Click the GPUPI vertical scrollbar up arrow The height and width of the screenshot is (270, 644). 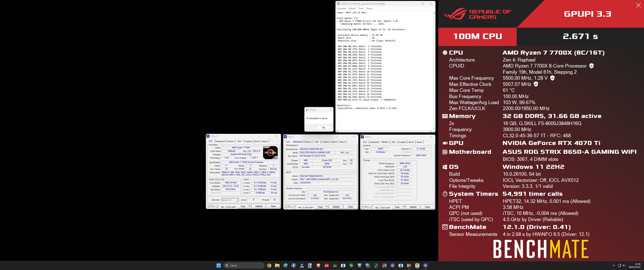tap(434, 13)
